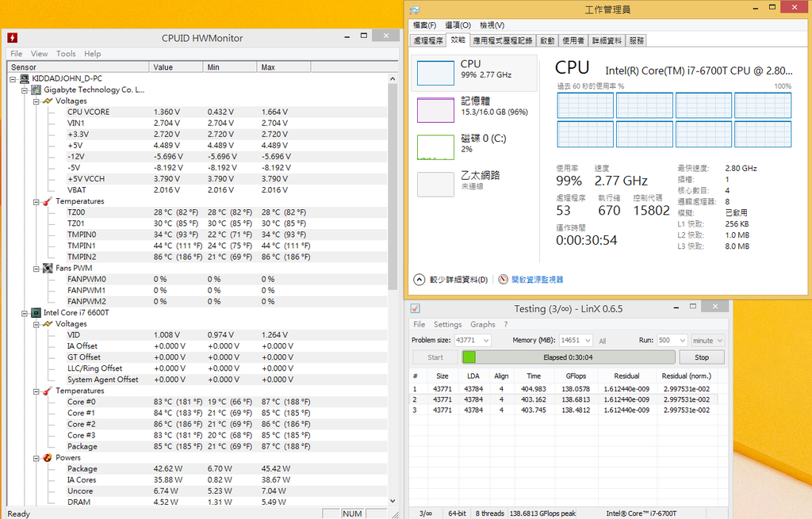This screenshot has width=812, height=519.
Task: Open LinX Settings menu
Action: pyautogui.click(x=447, y=324)
